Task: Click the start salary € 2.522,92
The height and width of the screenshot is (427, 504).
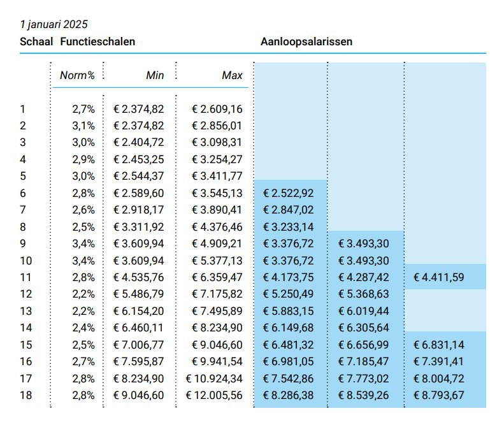Action: (291, 192)
